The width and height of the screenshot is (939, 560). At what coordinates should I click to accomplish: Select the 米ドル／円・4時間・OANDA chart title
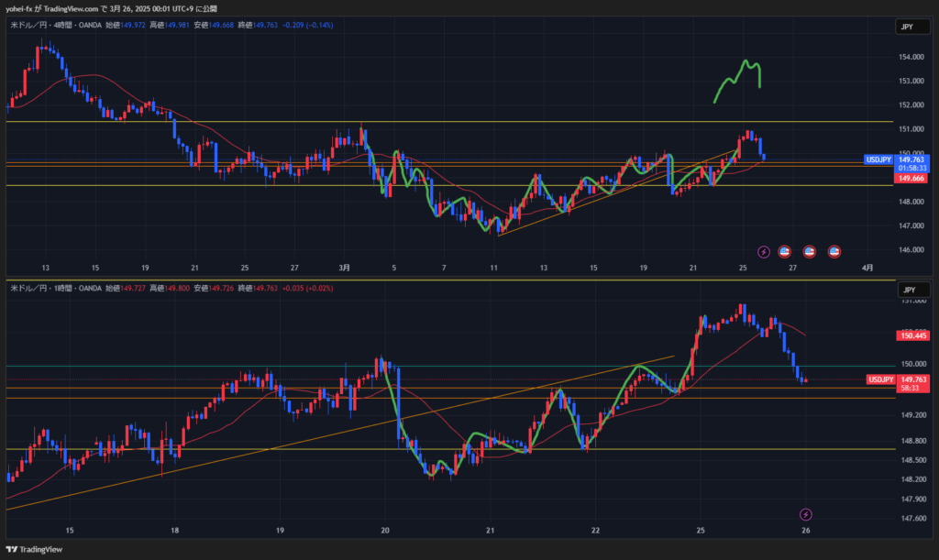[x=56, y=25]
